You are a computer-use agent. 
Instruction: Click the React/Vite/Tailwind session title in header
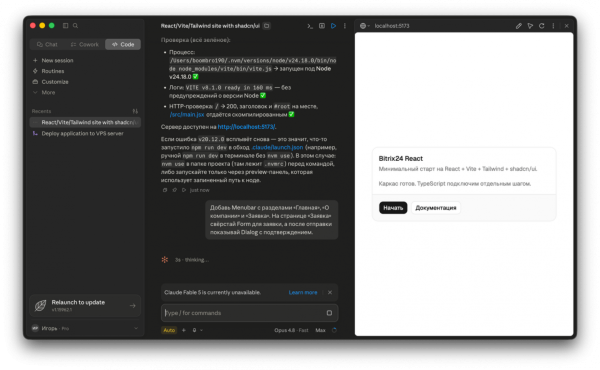[x=210, y=26]
